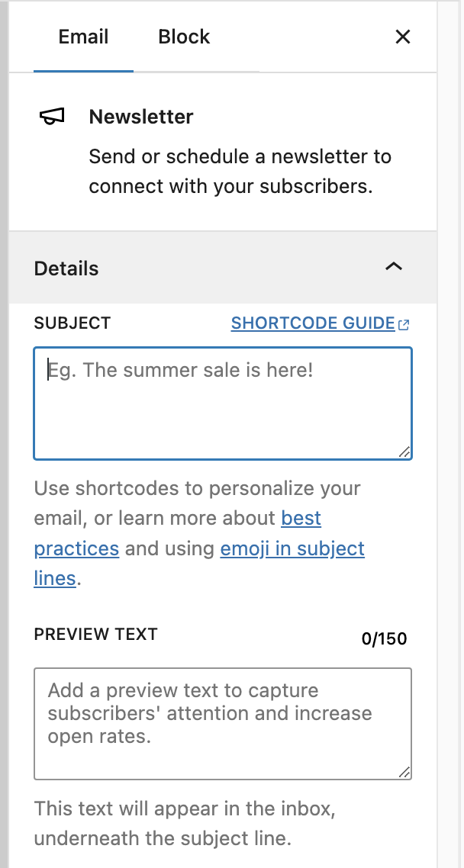The image size is (464, 868).
Task: Click the resize grip on the Preview Text textarea
Action: (405, 773)
